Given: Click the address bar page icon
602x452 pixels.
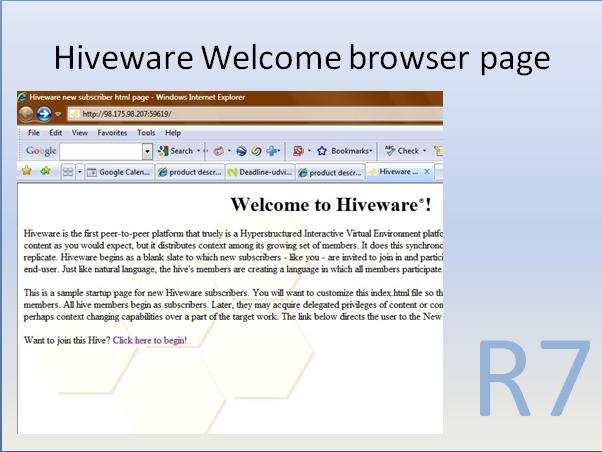Looking at the screenshot, I should coord(74,114).
